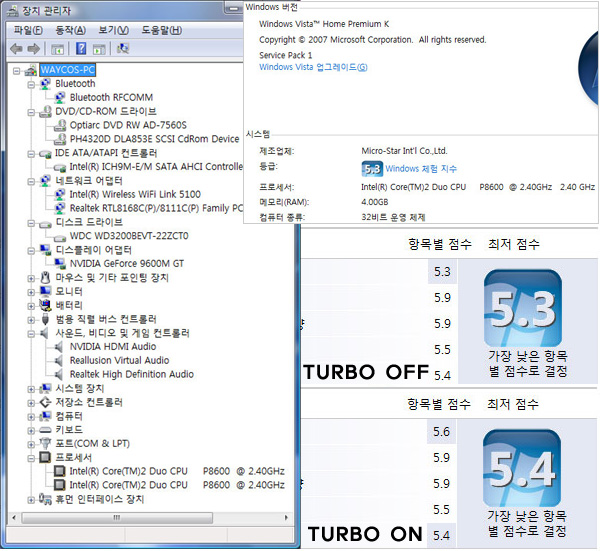Image resolution: width=600 pixels, height=551 pixels.
Task: Open the Windows 체험 지수 link
Action: 421,169
